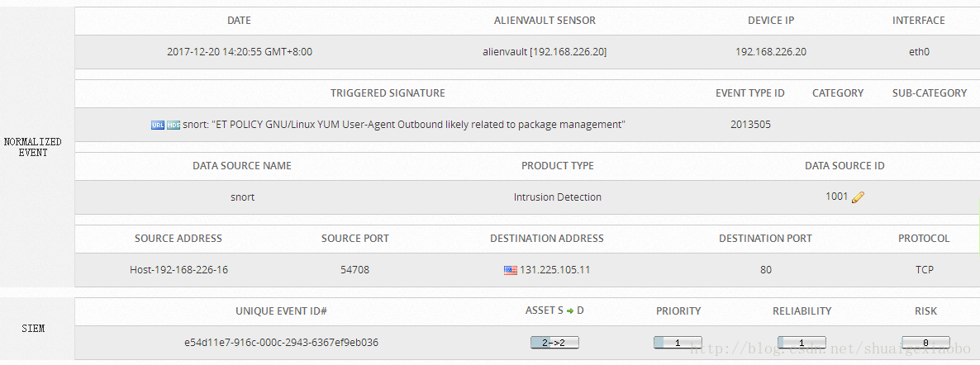Screen dimensions: 980x365
Task: Click the Asset 2->2 value bar
Action: click(x=554, y=343)
